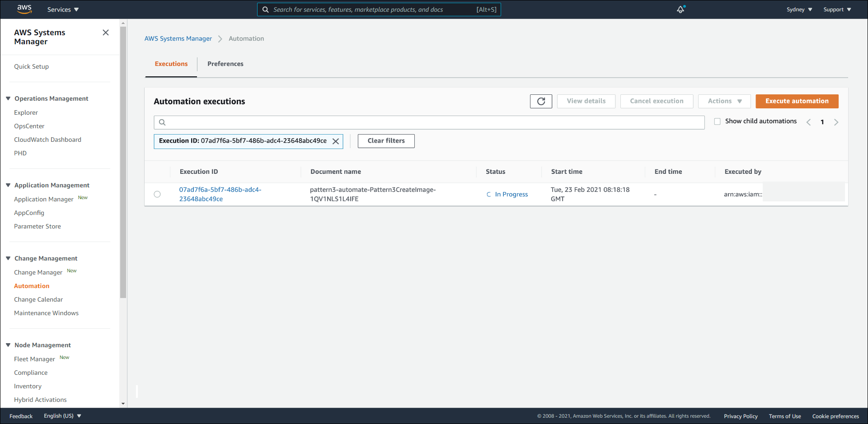Click the search magnifier in top bar

tap(266, 9)
